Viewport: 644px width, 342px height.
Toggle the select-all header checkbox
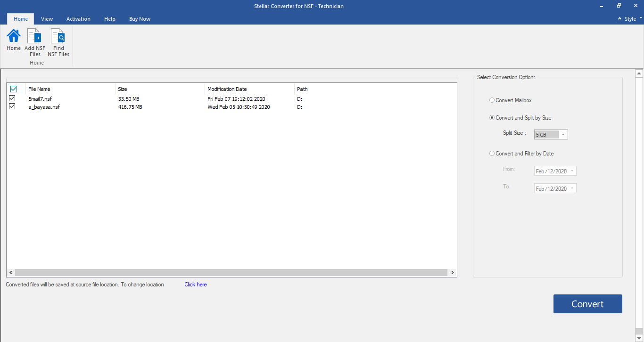tap(14, 89)
